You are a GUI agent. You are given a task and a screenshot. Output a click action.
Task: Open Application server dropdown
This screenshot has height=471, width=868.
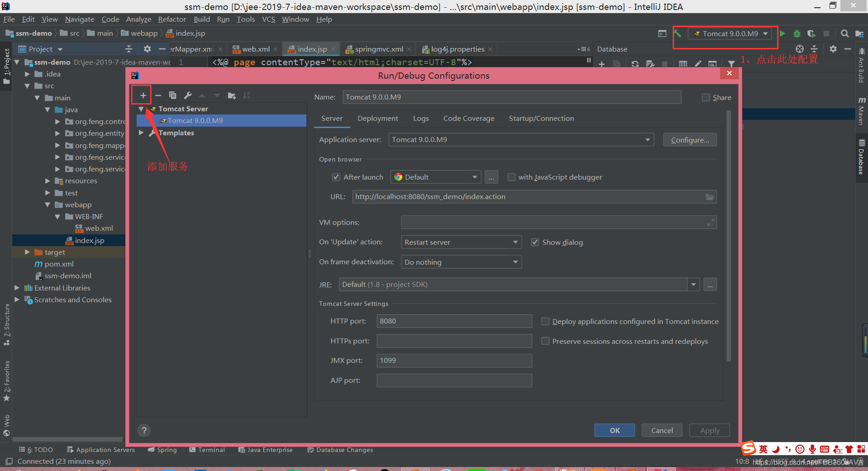coord(521,140)
